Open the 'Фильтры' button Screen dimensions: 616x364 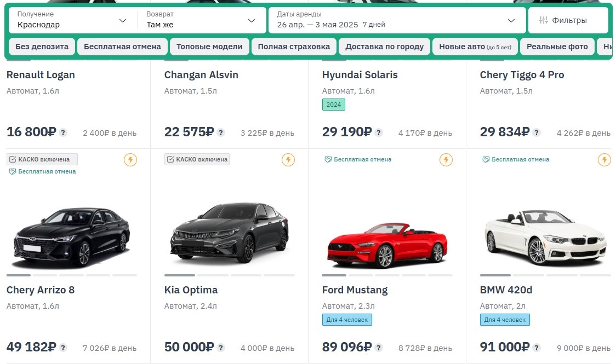[568, 20]
